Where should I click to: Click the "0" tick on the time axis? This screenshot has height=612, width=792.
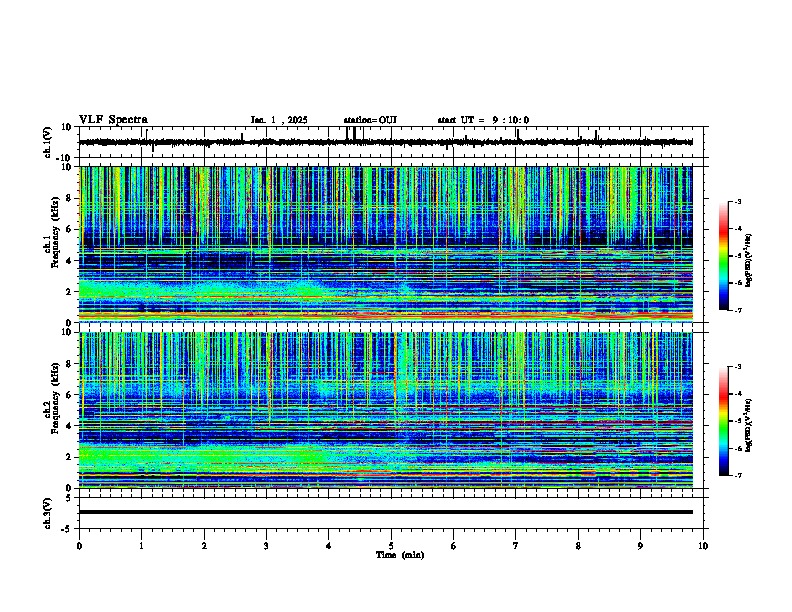point(79,546)
